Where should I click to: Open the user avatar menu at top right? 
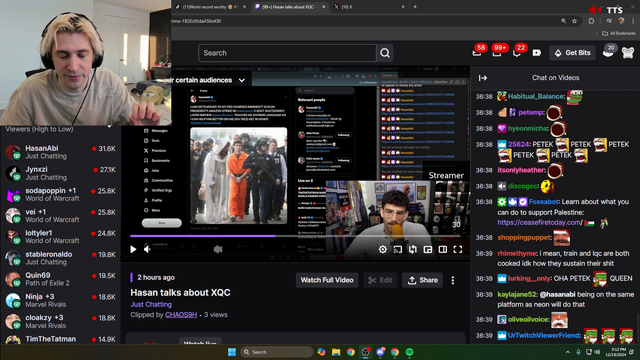628,53
